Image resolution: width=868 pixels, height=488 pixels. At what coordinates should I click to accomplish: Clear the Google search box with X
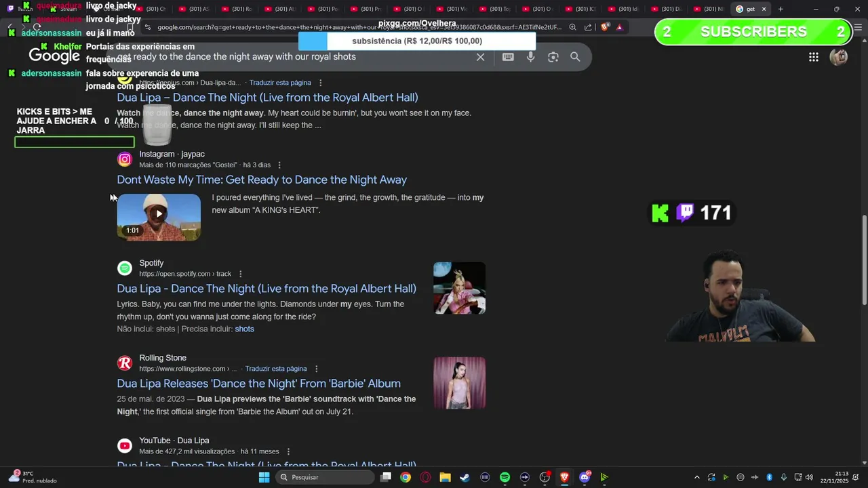[x=480, y=57]
